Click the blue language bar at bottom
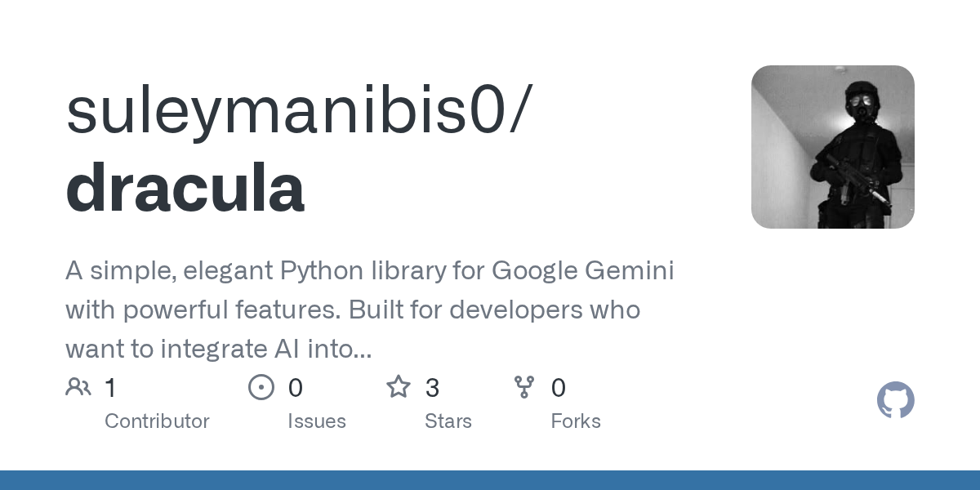980x490 pixels. 490,480
